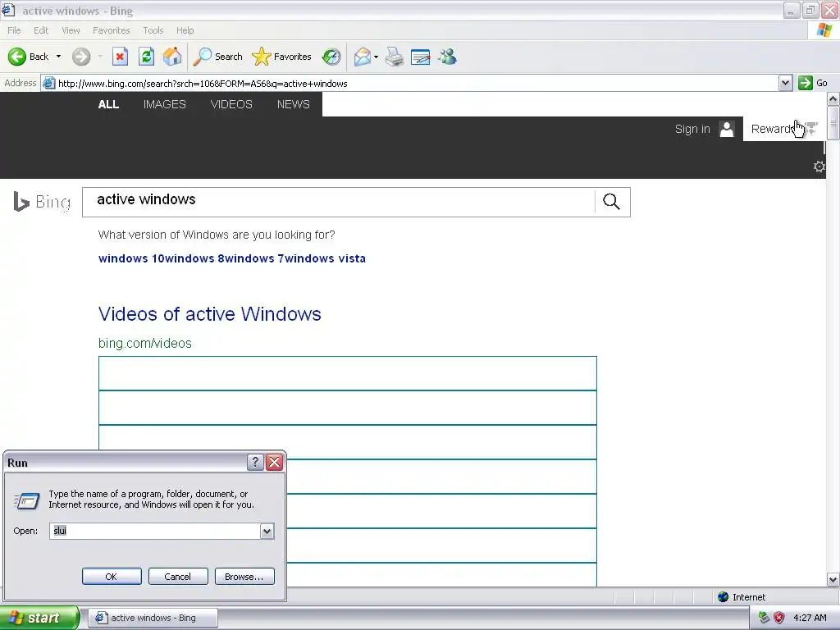Click the Edit page icon in toolbar

click(x=421, y=57)
